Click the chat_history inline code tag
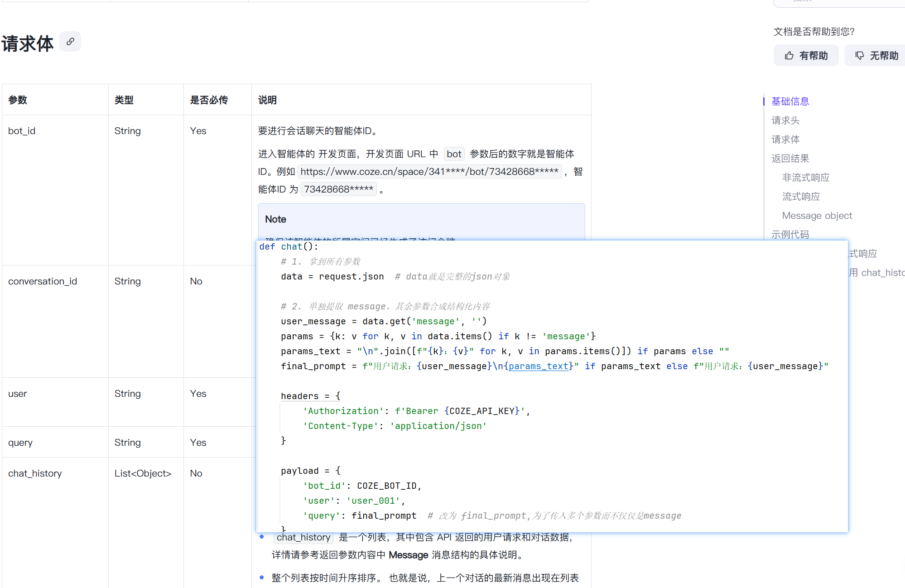The image size is (905, 588). [x=303, y=537]
